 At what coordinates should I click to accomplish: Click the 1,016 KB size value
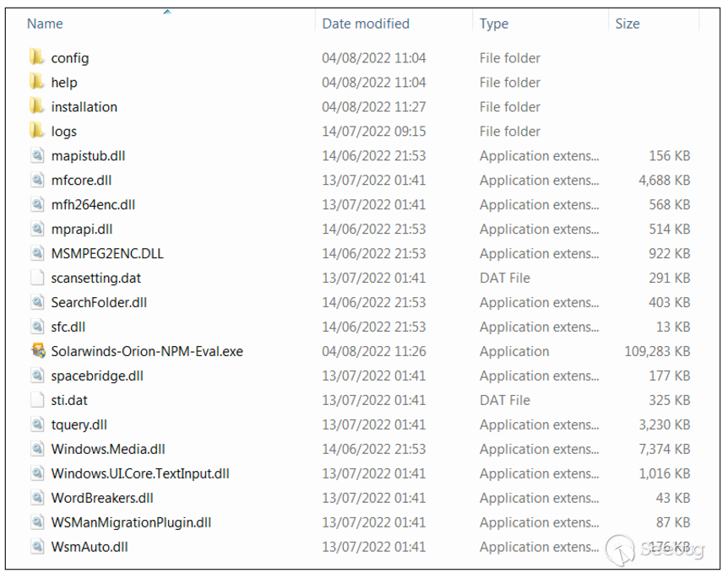665,473
